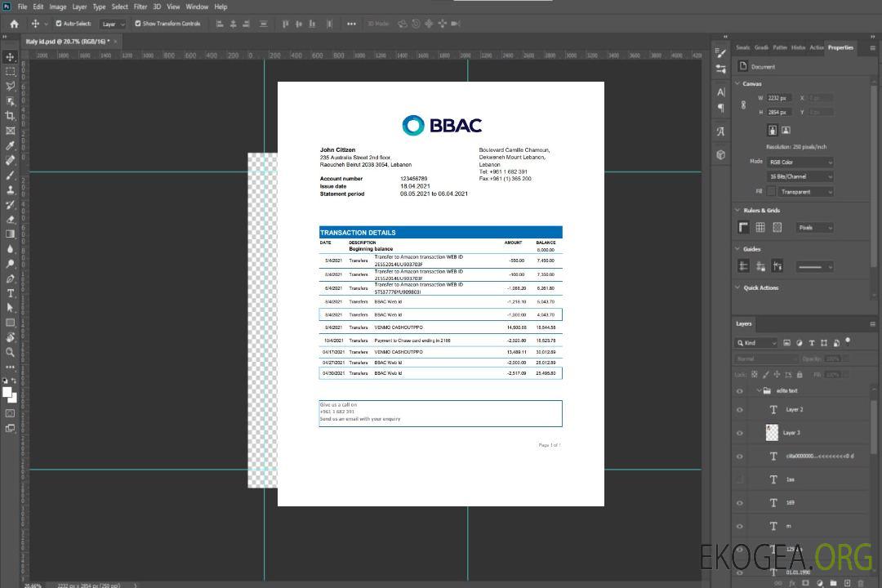Hide the Layer 3 layer

click(740, 434)
